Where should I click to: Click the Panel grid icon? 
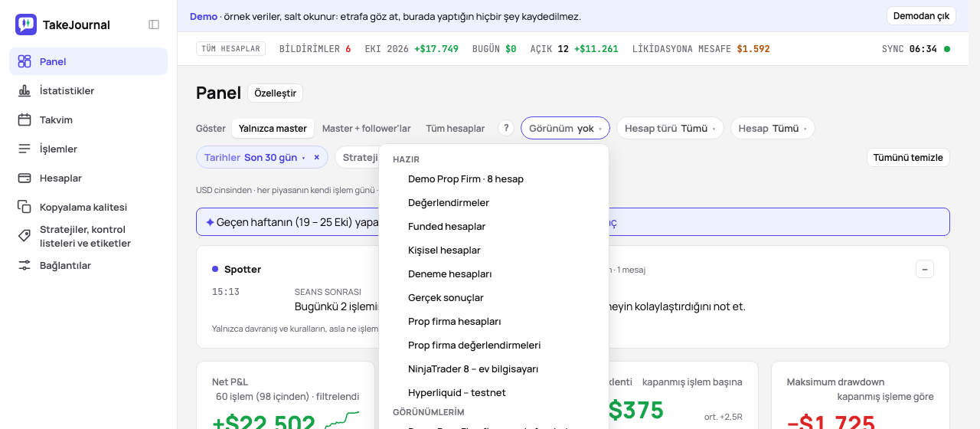click(x=24, y=61)
